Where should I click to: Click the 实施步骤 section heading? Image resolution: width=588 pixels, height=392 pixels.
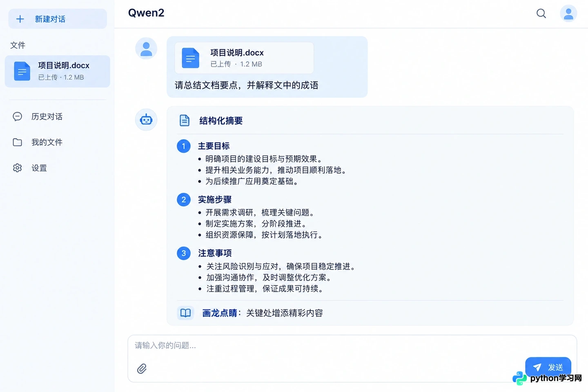215,200
